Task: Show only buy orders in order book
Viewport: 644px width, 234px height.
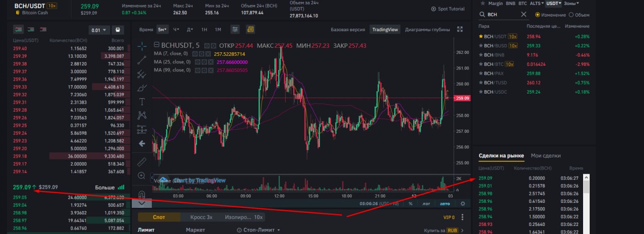Action: click(x=31, y=30)
